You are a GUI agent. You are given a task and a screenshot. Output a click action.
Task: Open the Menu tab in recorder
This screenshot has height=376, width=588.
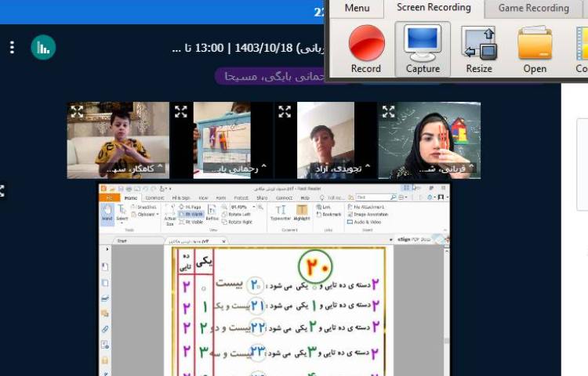(x=357, y=9)
